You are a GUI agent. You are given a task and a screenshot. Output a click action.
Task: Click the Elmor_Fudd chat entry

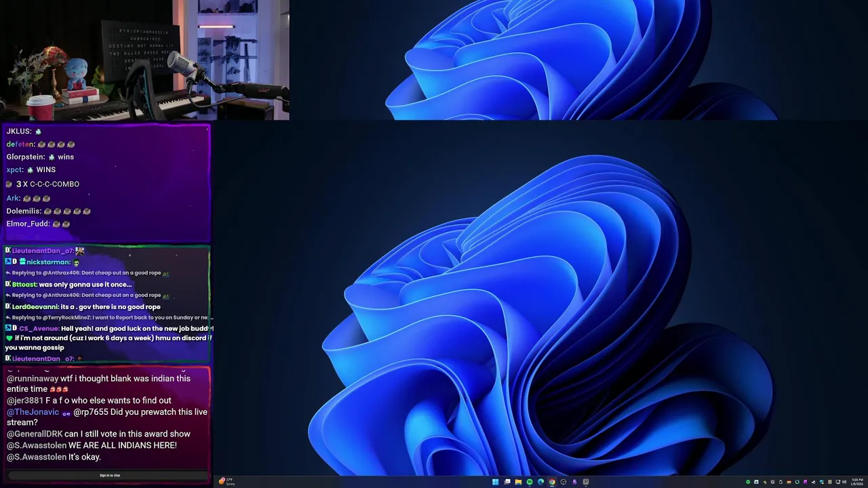pos(38,224)
